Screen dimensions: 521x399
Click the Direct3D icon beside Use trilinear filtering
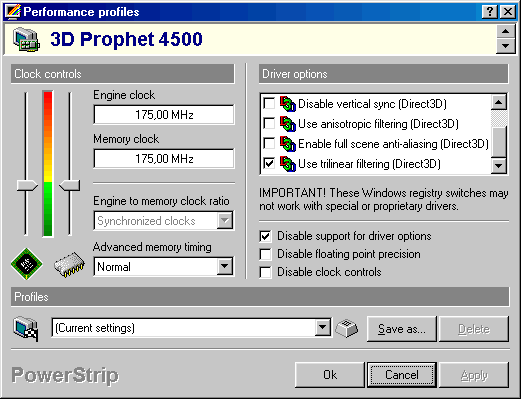point(287,164)
